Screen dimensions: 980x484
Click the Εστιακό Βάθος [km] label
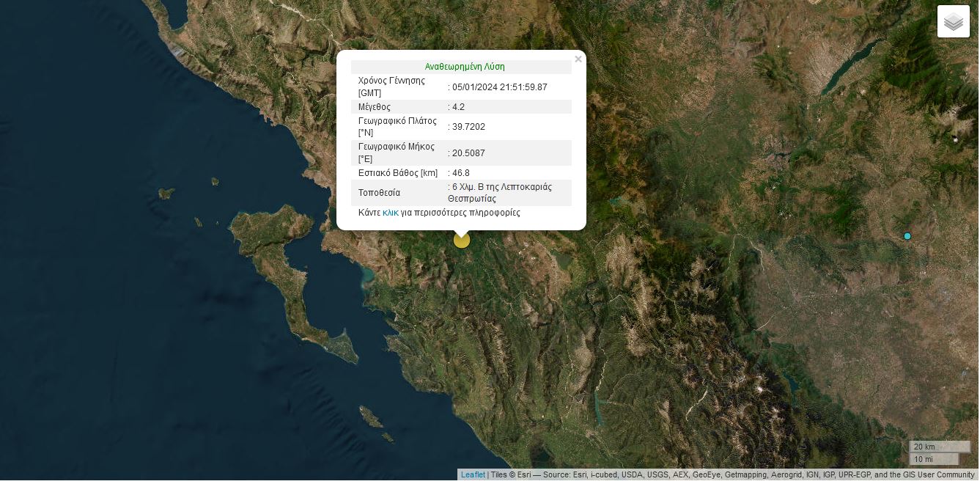click(x=397, y=173)
